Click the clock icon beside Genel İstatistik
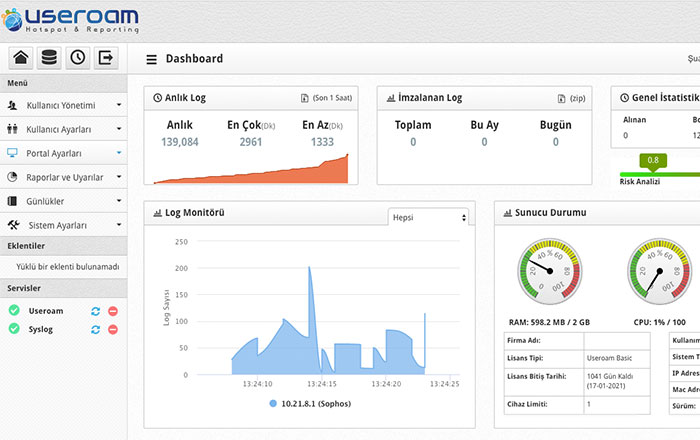The image size is (700, 440). coord(625,98)
